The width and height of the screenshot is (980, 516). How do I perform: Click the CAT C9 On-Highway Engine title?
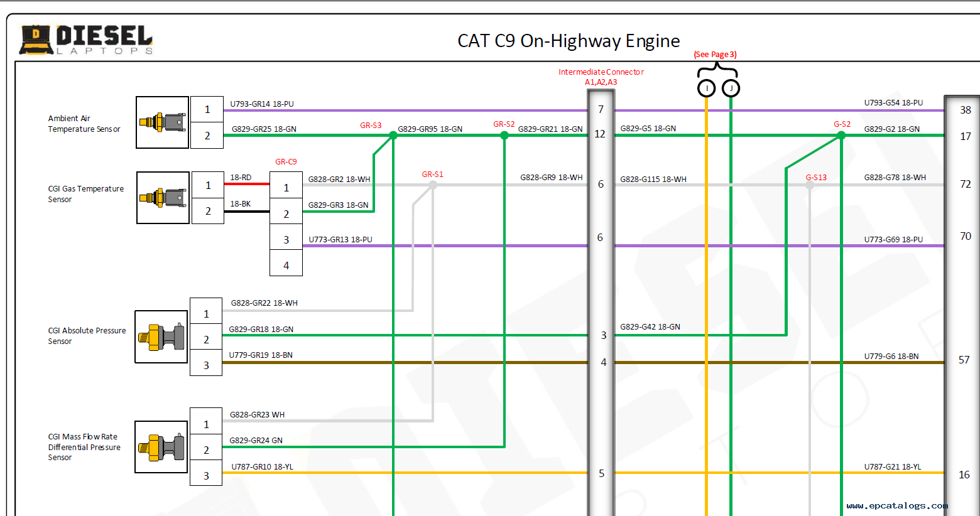click(x=569, y=41)
